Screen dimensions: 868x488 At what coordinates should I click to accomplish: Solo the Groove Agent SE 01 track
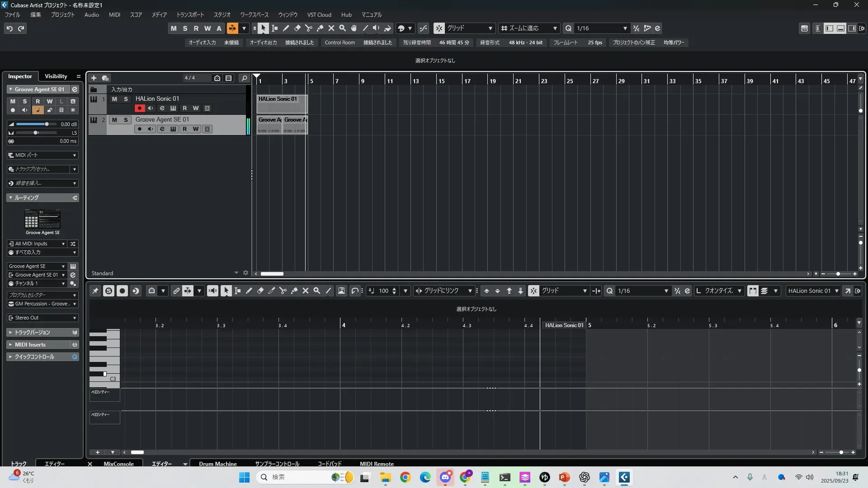pos(126,120)
